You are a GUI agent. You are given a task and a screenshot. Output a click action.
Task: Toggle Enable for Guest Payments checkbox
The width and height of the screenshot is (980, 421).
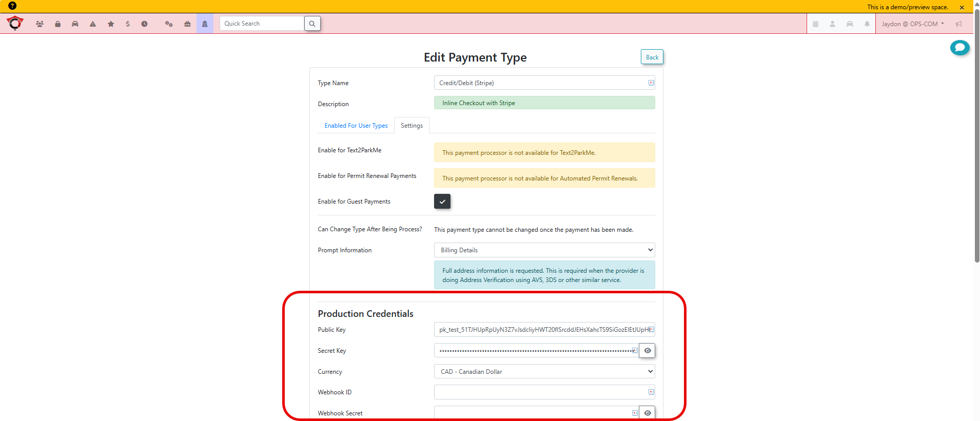(442, 202)
